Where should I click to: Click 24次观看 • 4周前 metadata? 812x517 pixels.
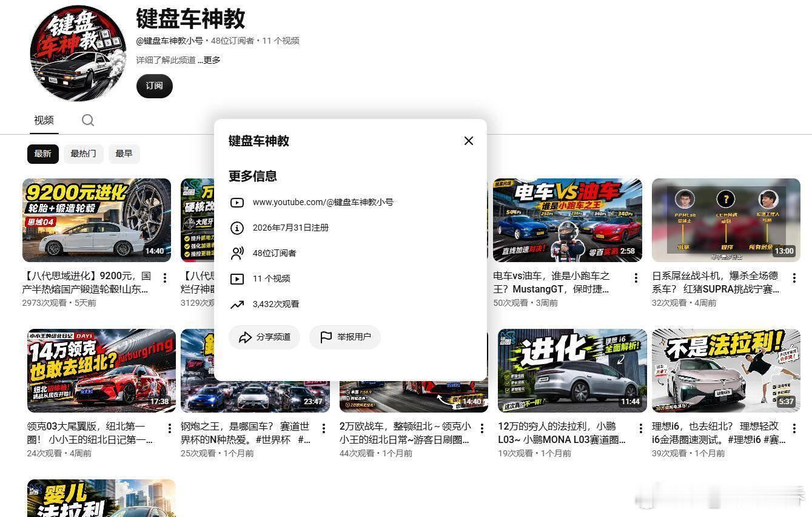pyautogui.click(x=59, y=453)
